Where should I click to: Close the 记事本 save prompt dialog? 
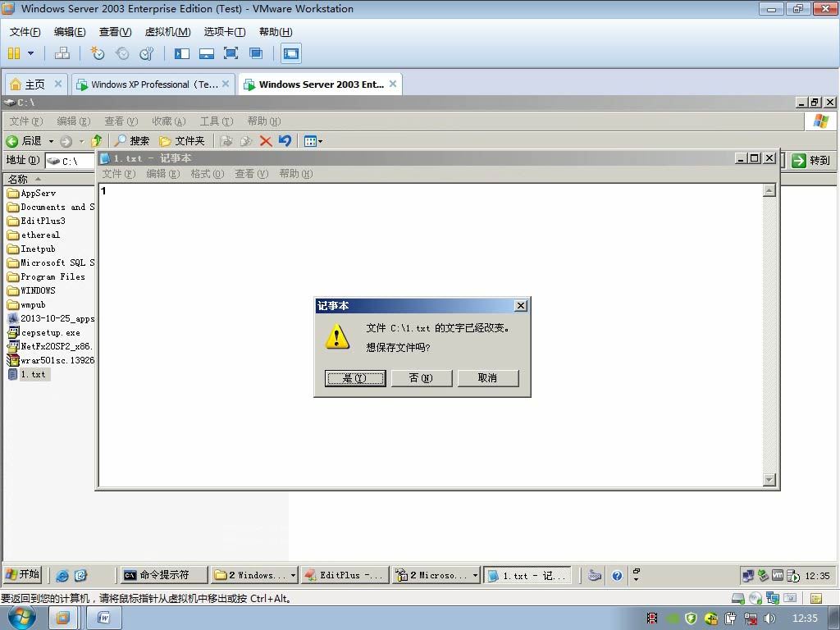(x=520, y=305)
